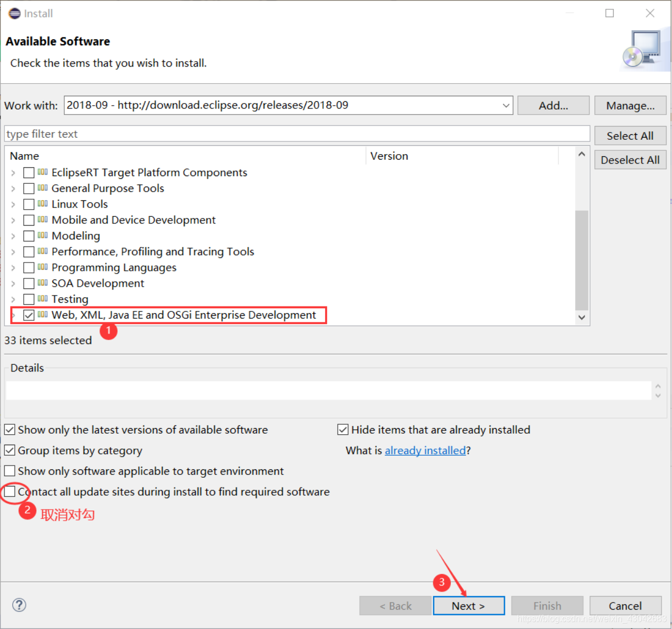This screenshot has height=629, width=672.
Task: Expand the Modeling node
Action: click(13, 236)
